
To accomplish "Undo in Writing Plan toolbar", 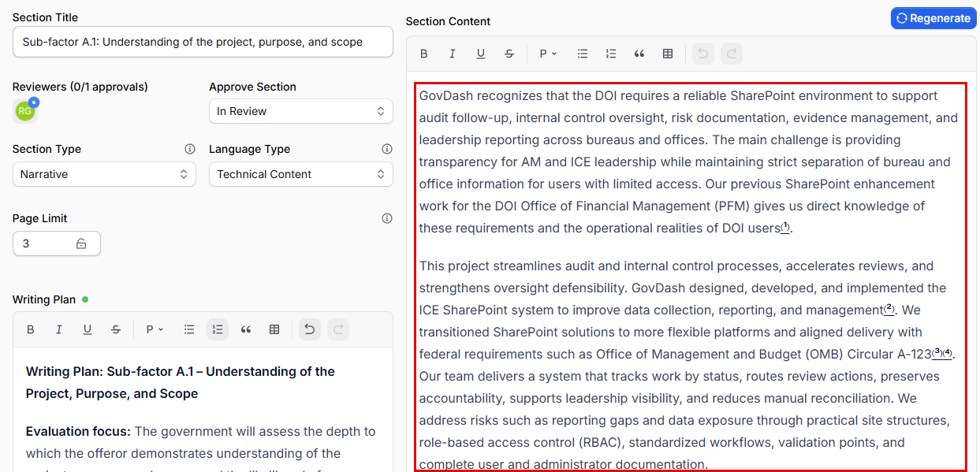I will coord(310,329).
